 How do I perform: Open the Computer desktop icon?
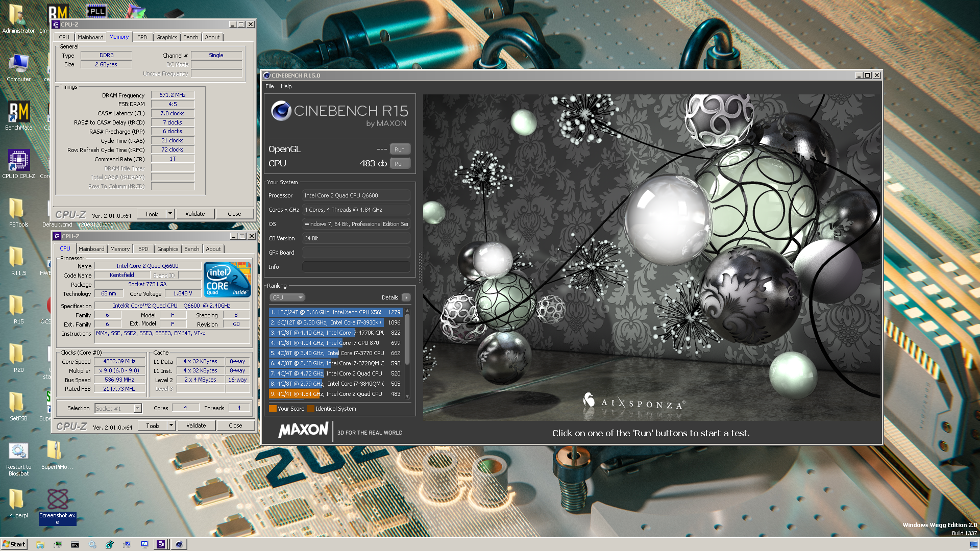18,68
